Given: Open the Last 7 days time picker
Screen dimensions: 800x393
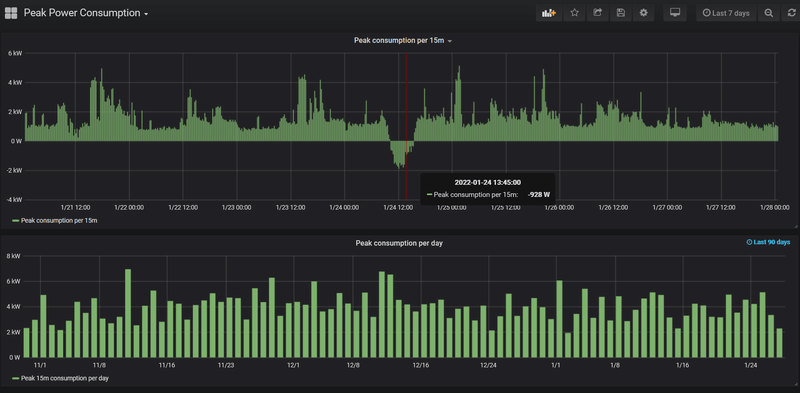Looking at the screenshot, I should [726, 13].
